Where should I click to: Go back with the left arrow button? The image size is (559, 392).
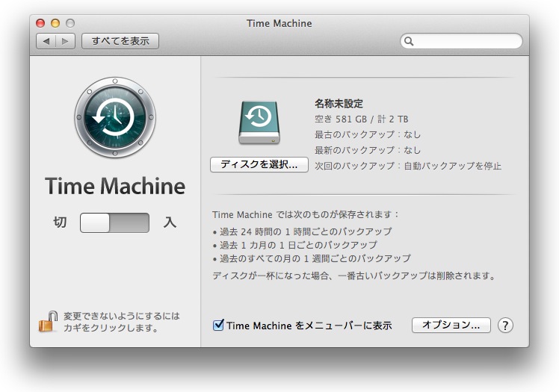click(x=46, y=41)
